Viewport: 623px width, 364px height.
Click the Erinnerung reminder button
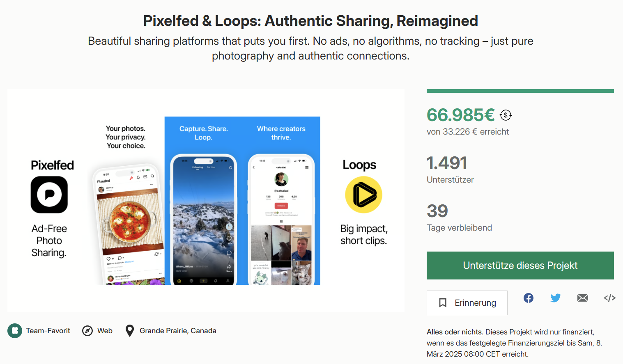pos(467,303)
